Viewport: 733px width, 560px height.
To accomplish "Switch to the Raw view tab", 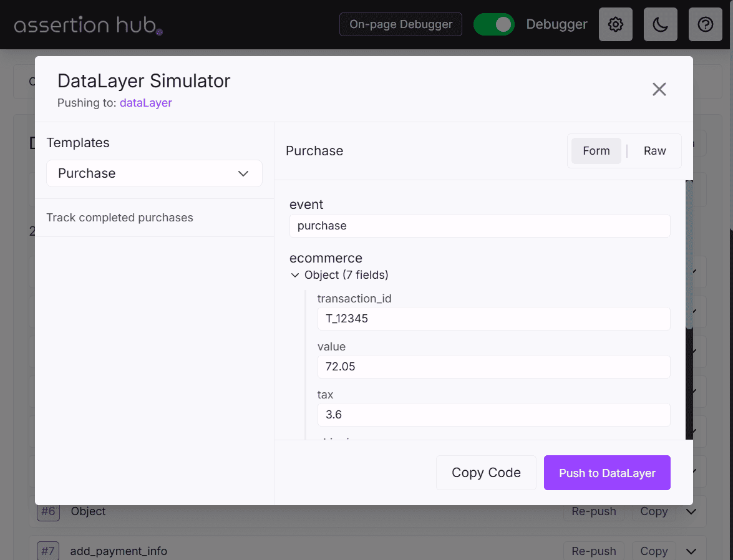I will 654,151.
